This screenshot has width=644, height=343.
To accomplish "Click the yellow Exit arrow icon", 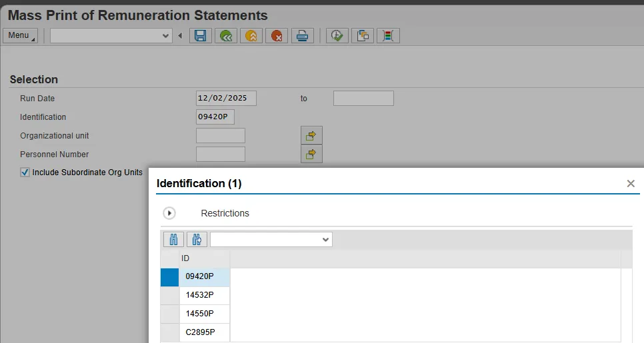I will click(251, 36).
